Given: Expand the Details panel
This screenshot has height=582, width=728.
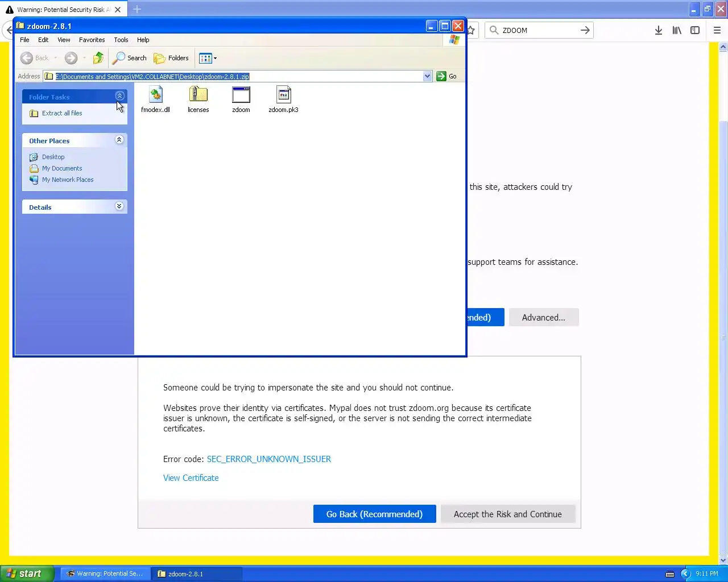Looking at the screenshot, I should [119, 206].
